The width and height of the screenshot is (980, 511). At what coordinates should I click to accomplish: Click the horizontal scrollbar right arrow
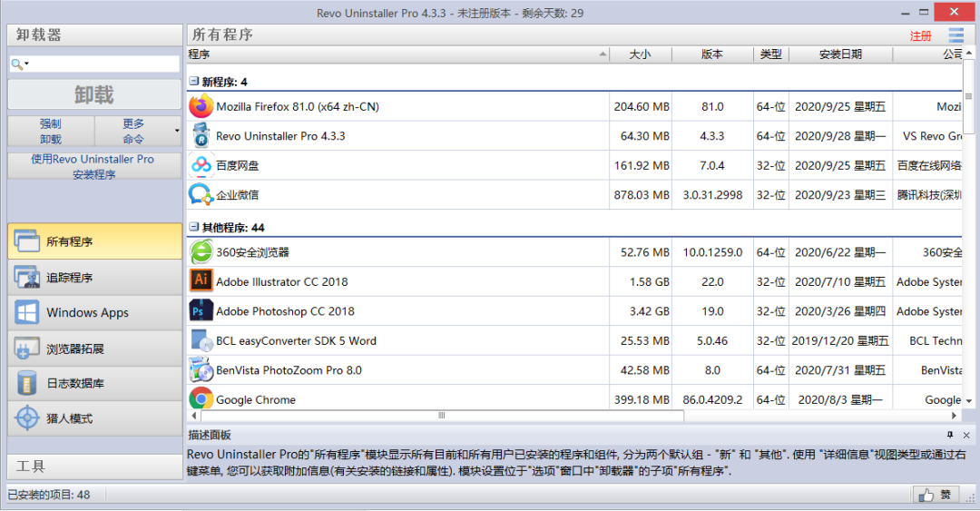tap(955, 416)
